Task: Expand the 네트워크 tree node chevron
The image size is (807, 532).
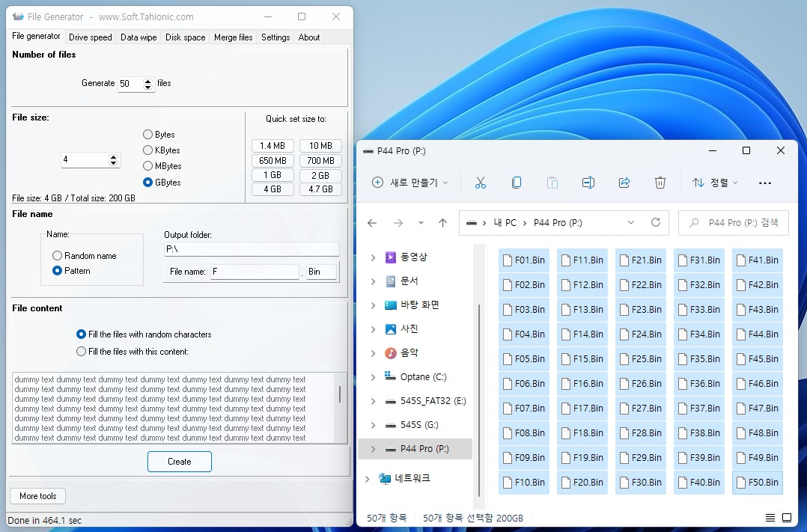Action: 367,479
